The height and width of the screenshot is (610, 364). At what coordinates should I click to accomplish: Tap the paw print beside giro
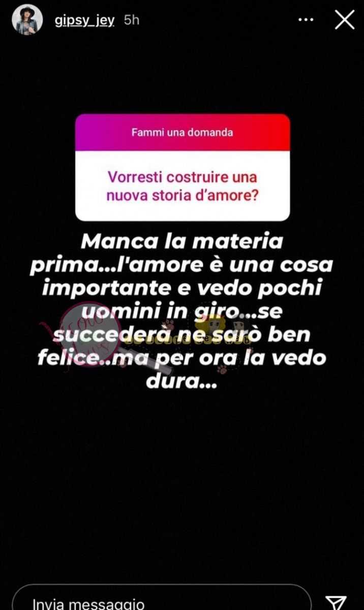(168, 325)
